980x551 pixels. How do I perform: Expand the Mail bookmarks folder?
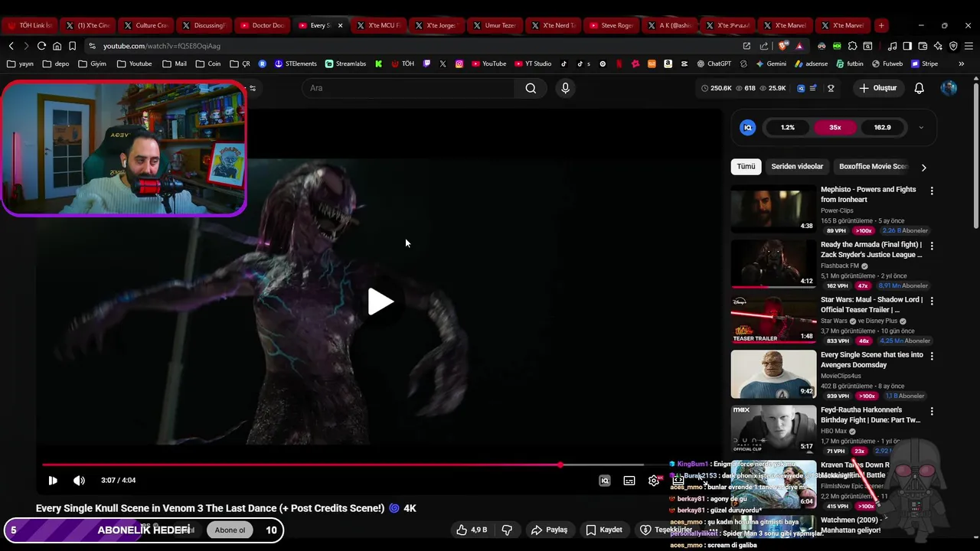tap(174, 64)
